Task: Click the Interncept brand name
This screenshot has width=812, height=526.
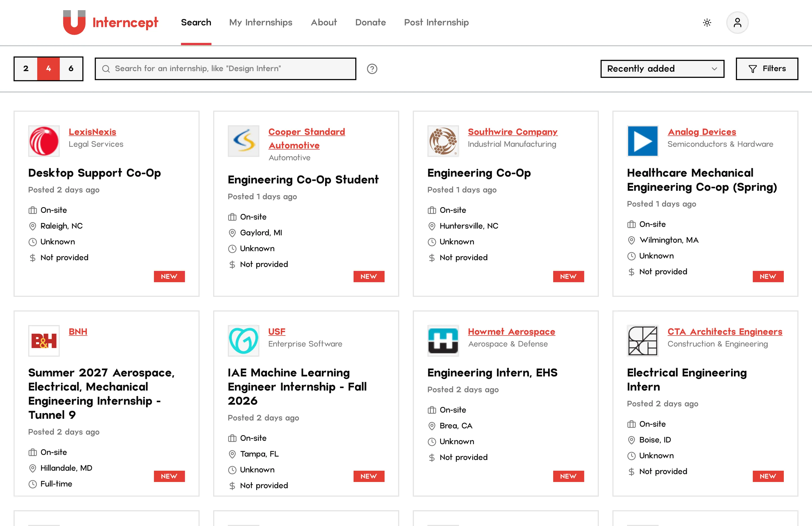Action: (x=125, y=23)
